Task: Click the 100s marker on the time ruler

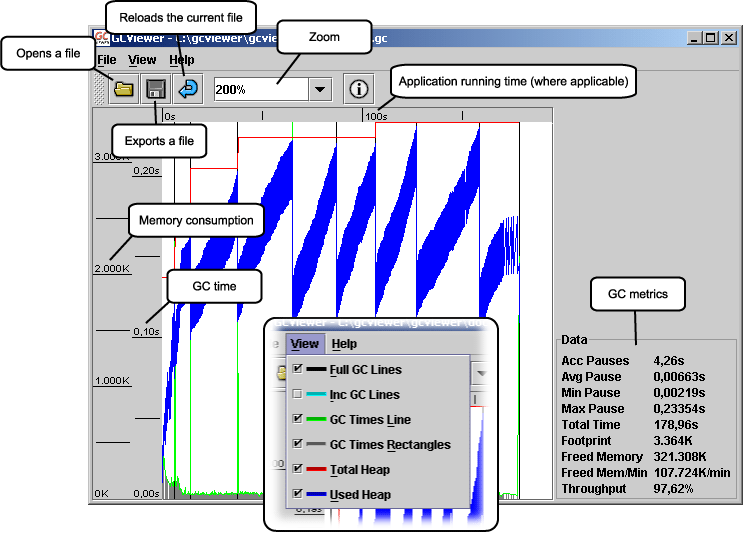Action: [x=376, y=116]
